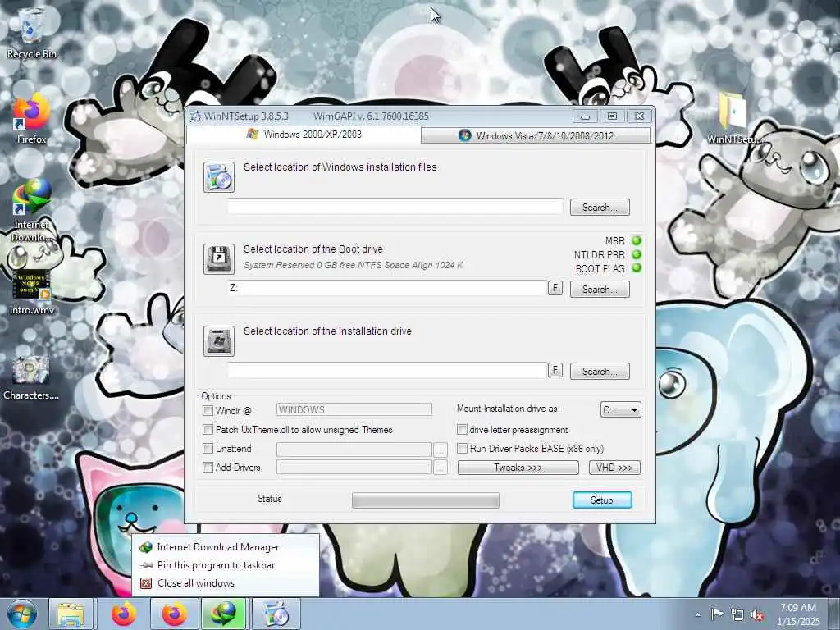Click the MBR green status indicator

tap(637, 240)
